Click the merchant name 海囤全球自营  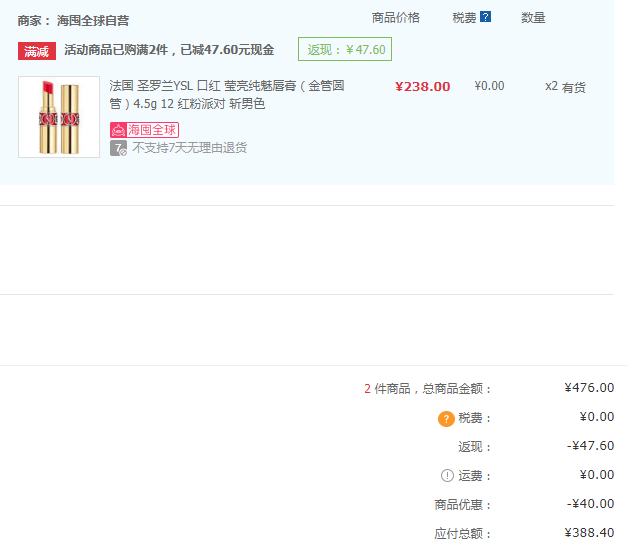pos(93,20)
